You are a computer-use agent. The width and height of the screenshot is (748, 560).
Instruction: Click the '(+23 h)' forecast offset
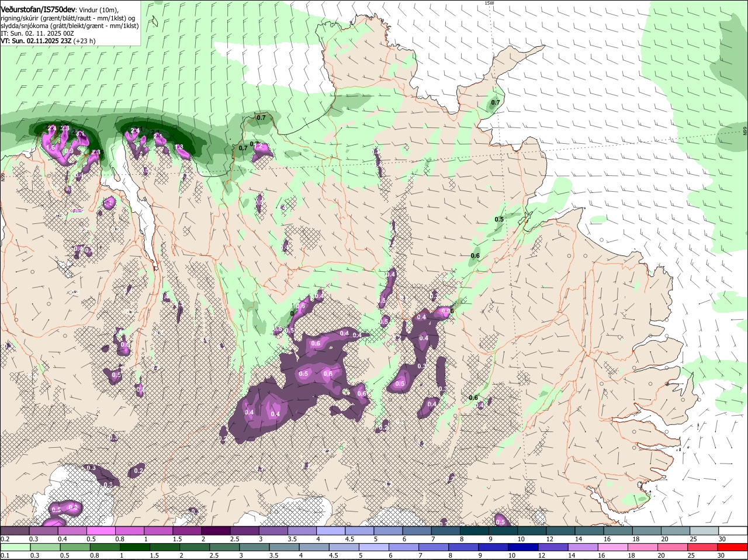84,41
